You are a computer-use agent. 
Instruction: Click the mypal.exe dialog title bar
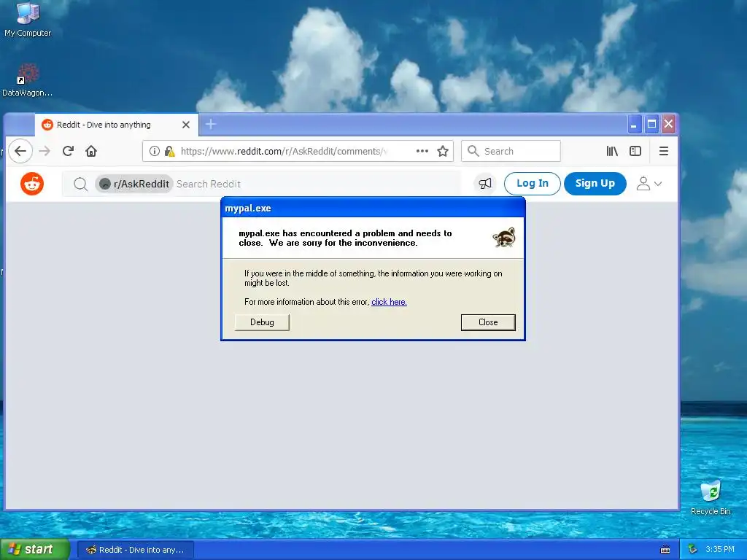click(373, 208)
